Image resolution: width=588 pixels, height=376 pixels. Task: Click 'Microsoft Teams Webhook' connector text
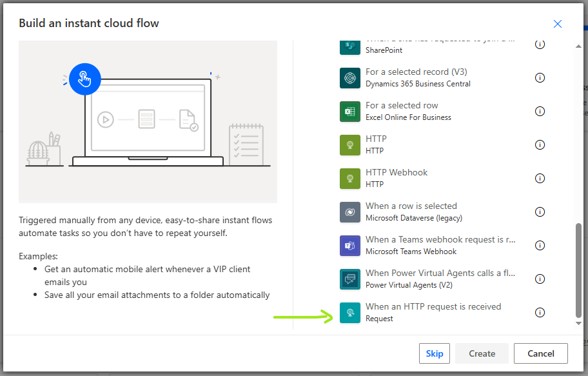click(x=411, y=252)
